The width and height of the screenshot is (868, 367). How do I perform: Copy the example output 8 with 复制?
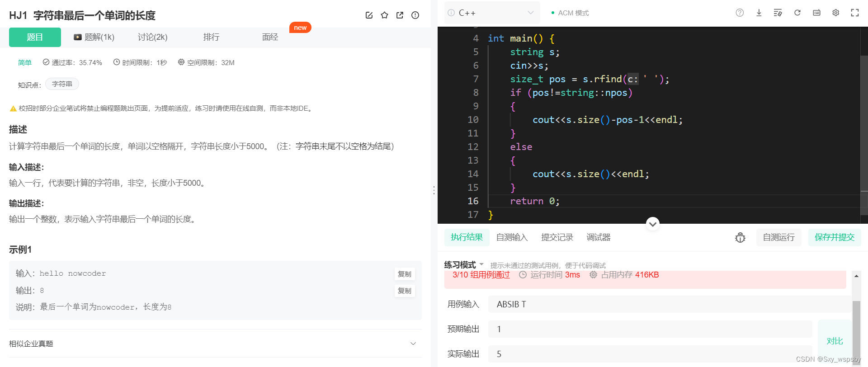(x=405, y=291)
